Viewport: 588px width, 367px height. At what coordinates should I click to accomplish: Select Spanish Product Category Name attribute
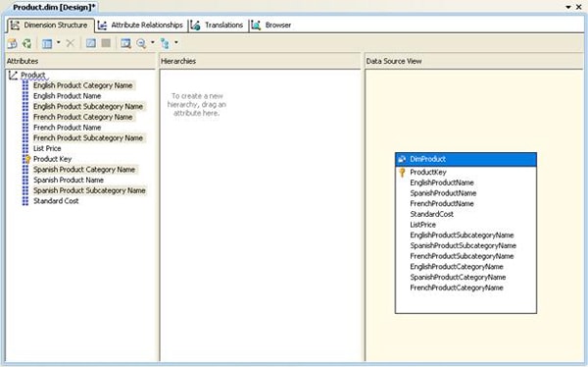click(84, 170)
